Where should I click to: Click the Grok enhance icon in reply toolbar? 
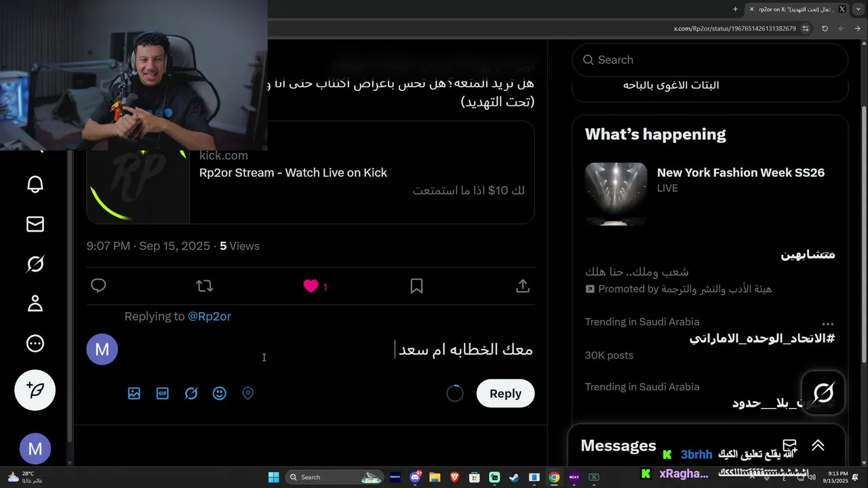click(x=191, y=393)
